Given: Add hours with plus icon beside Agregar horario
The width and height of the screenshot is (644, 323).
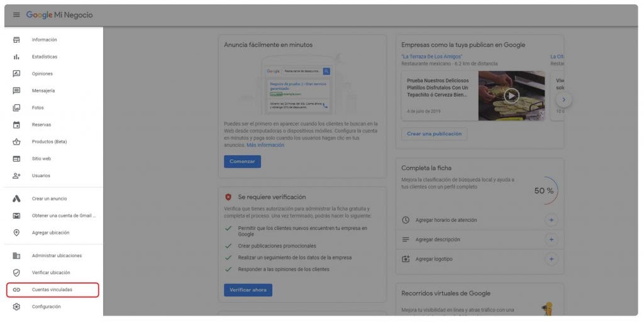Looking at the screenshot, I should tap(551, 220).
